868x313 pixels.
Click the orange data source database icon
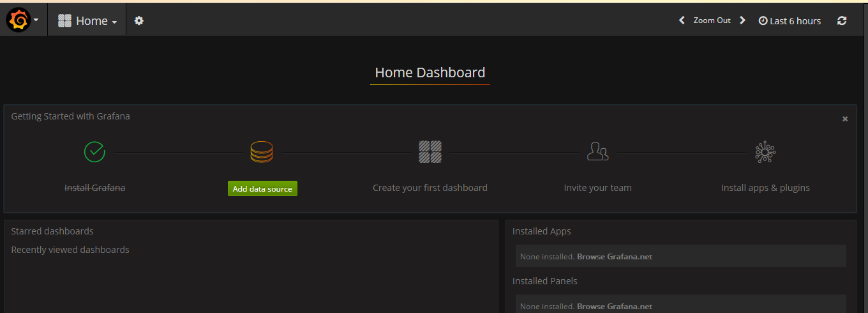pos(262,152)
